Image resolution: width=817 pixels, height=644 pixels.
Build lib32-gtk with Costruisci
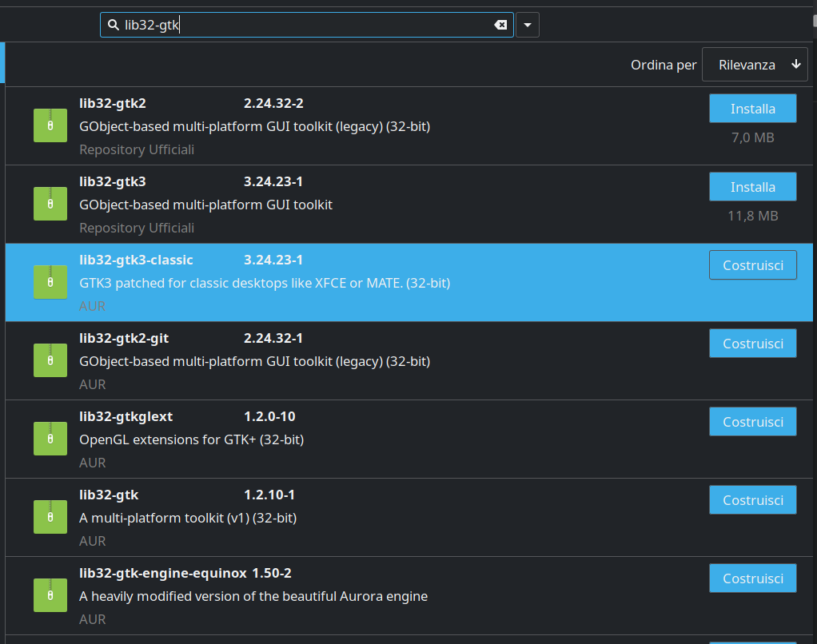point(752,499)
